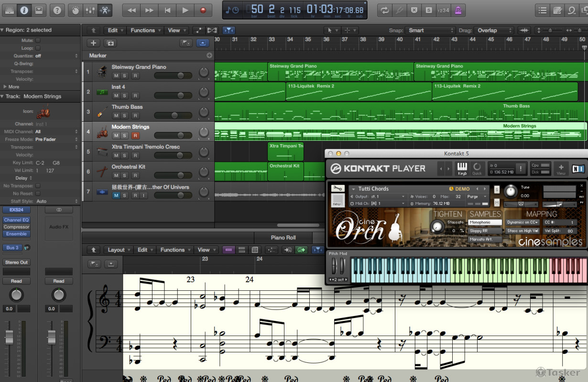Solo the Thumb Bass track
This screenshot has height=382, width=588.
pos(124,116)
